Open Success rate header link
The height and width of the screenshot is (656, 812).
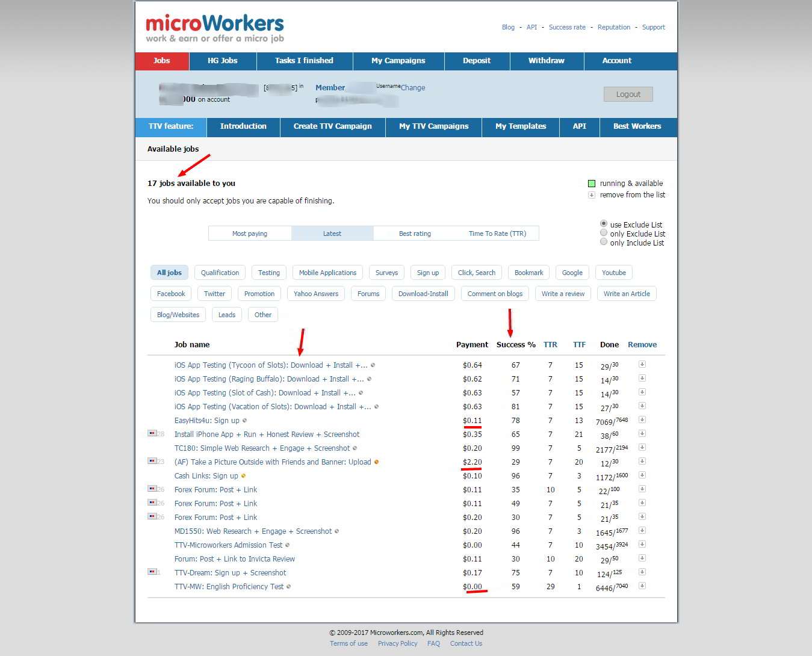pos(567,27)
